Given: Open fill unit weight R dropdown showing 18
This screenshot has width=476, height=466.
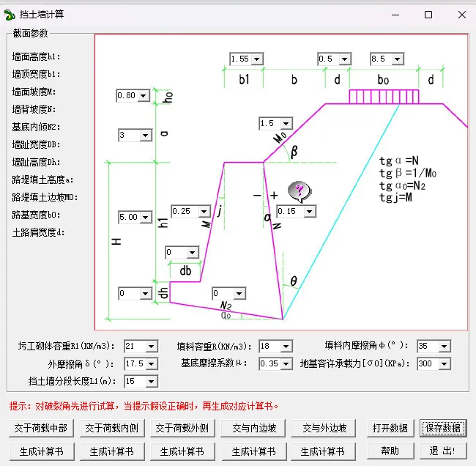Looking at the screenshot, I should [x=286, y=347].
